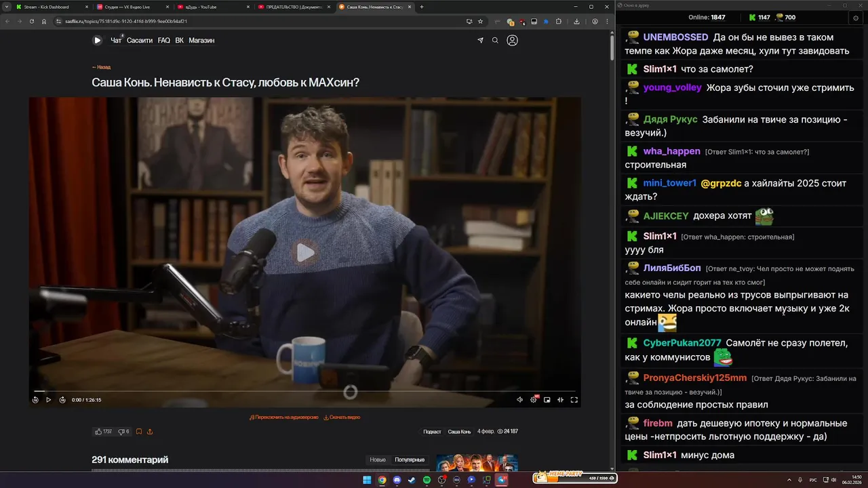Open the site search magnifier icon
This screenshot has width=868, height=488.
495,41
